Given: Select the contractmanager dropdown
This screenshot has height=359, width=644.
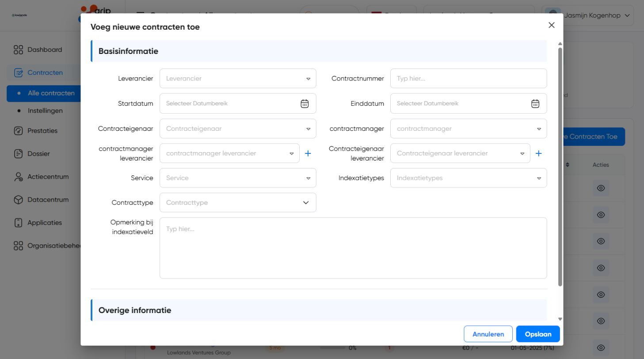Looking at the screenshot, I should (468, 129).
